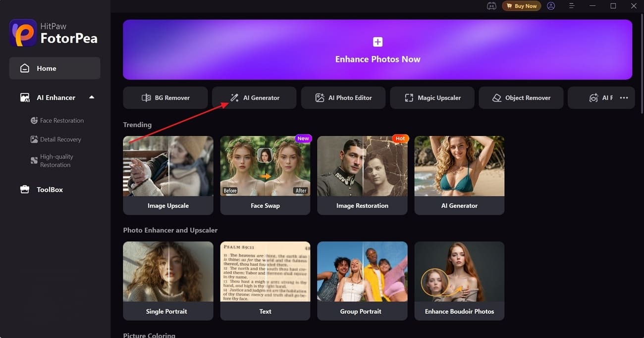Expand more tools via three-dot button
The image size is (644, 338).
click(x=624, y=98)
